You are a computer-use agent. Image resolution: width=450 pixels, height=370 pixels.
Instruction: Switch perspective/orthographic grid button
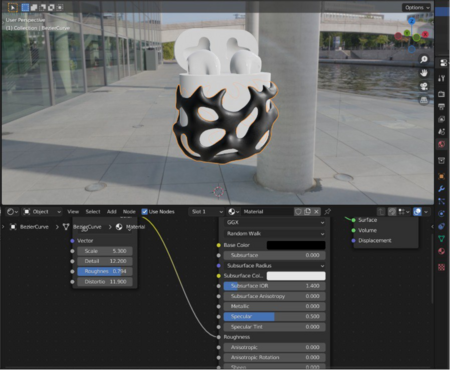point(424,100)
